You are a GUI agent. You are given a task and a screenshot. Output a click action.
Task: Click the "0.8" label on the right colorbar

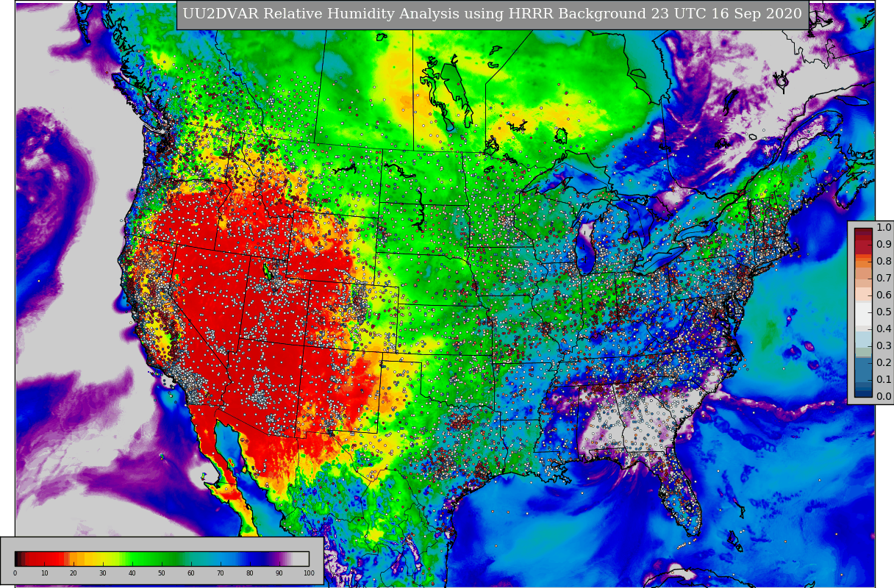coord(883,262)
